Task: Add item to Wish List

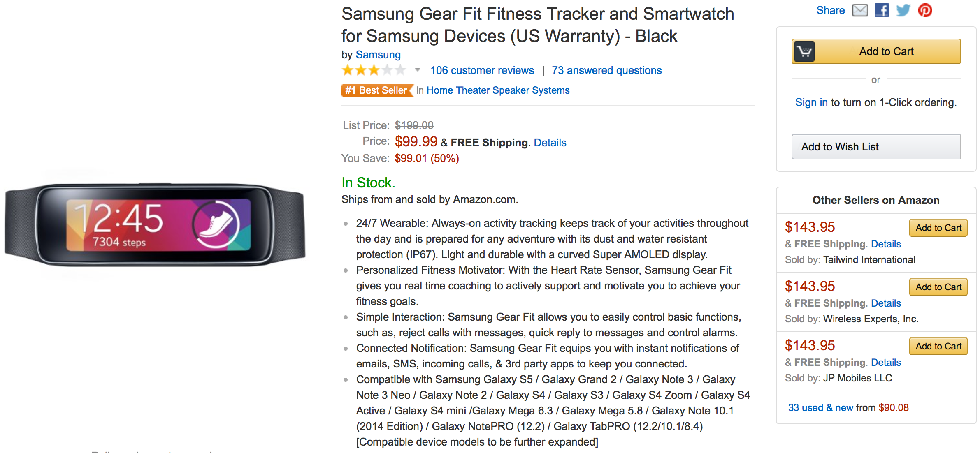Action: [x=876, y=147]
